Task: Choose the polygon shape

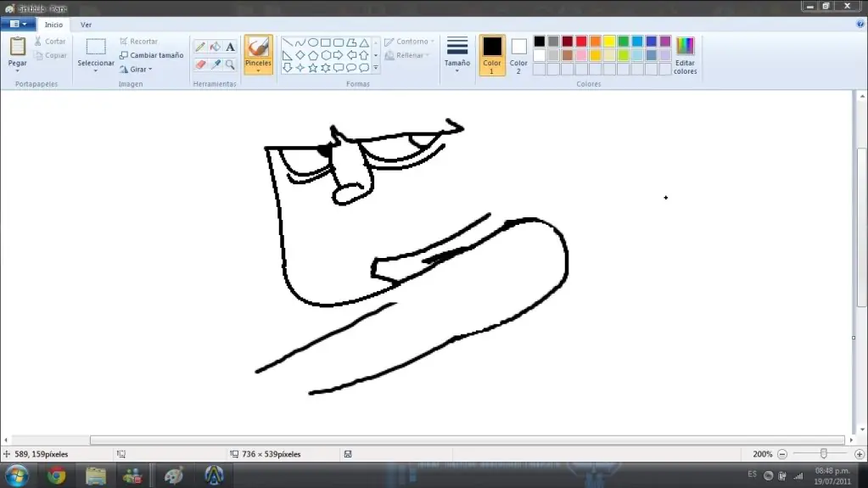Action: point(351,42)
